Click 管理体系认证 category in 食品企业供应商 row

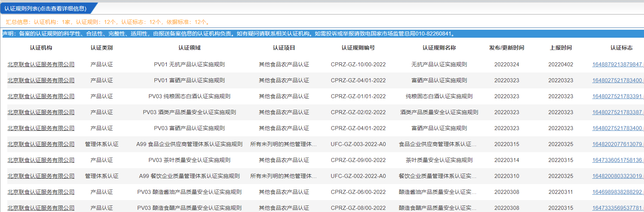(102, 144)
